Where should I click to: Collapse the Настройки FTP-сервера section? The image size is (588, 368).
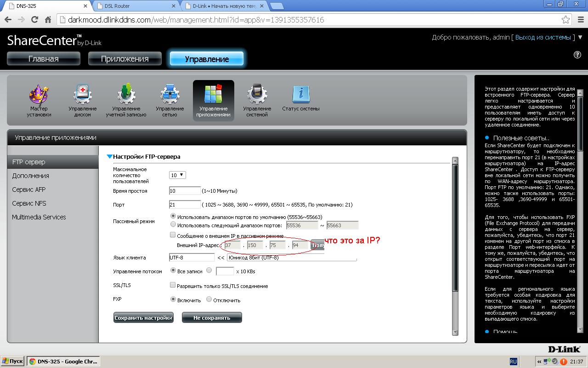coord(110,157)
